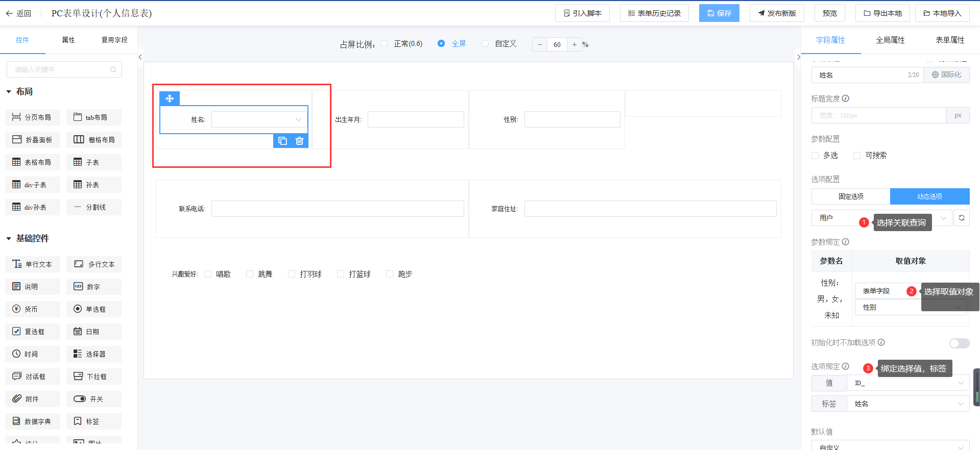Enable the 可搜索 checkbox
This screenshot has height=450, width=980.
857,156
